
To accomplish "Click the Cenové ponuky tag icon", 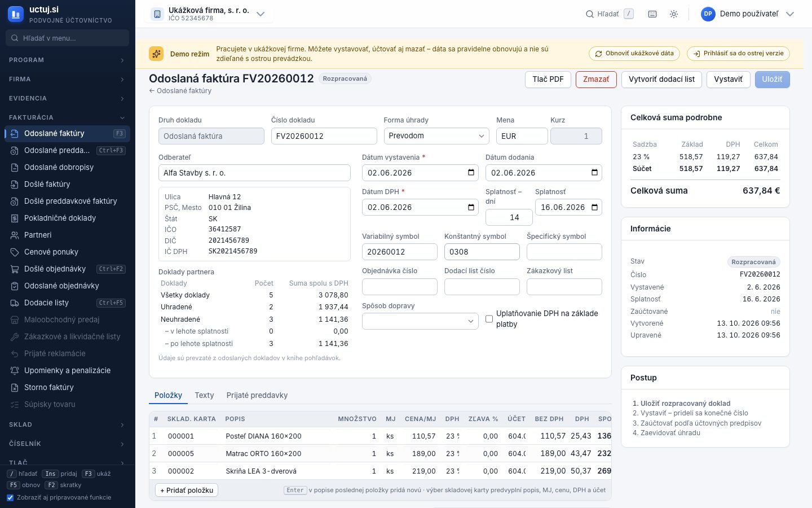I will pyautogui.click(x=15, y=252).
